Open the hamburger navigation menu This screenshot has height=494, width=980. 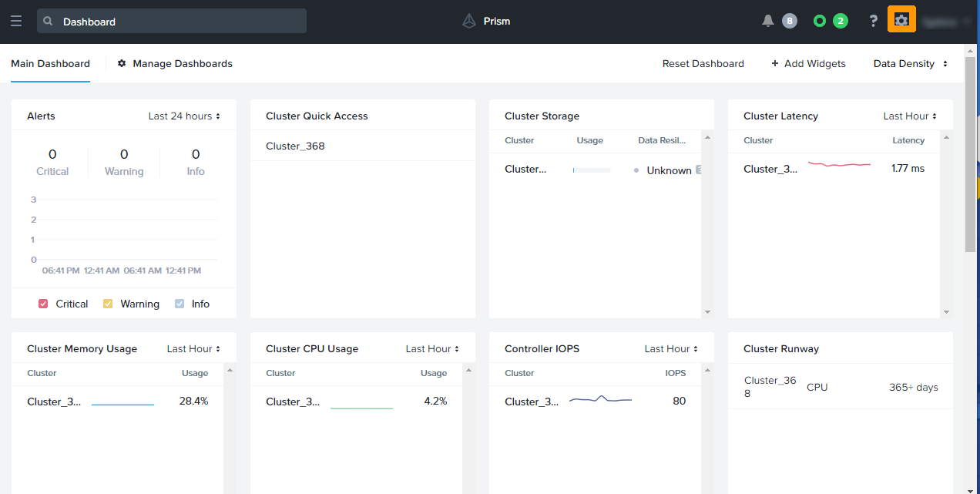pos(16,21)
